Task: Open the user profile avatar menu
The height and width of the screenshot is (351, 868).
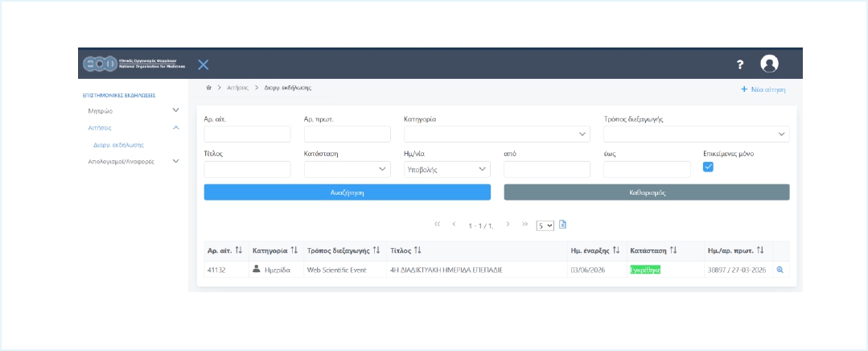Action: (x=769, y=64)
